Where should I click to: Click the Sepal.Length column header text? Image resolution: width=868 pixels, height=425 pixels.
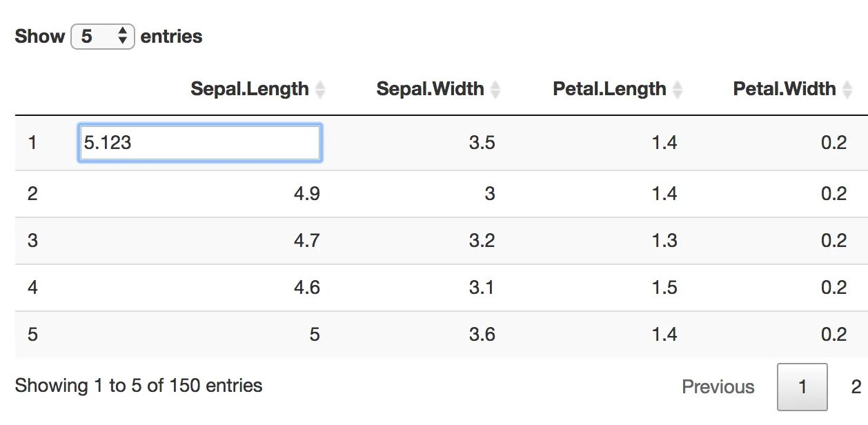click(x=250, y=89)
